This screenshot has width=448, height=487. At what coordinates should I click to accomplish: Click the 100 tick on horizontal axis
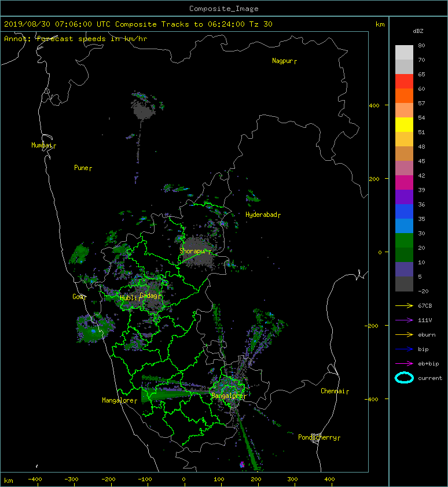tap(219, 479)
